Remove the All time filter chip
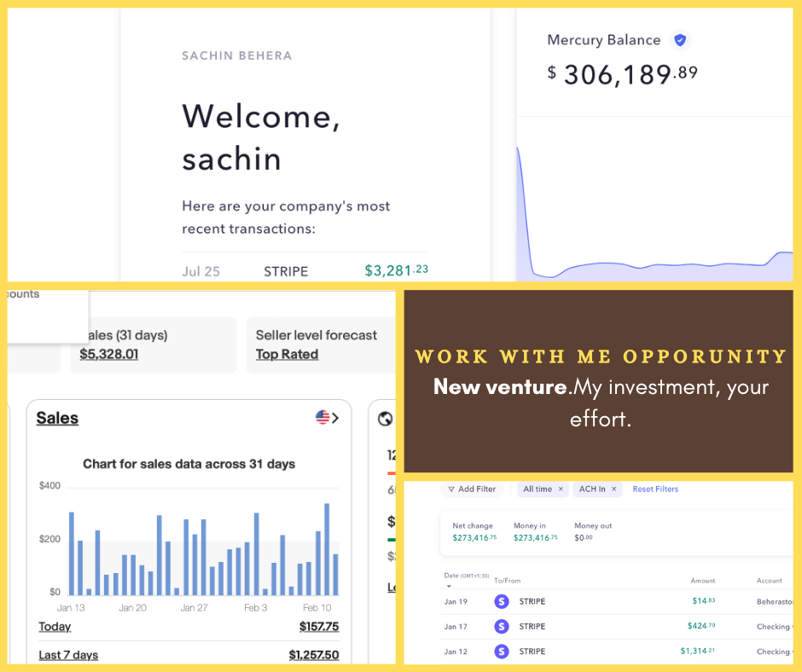802x672 pixels. coord(561,490)
